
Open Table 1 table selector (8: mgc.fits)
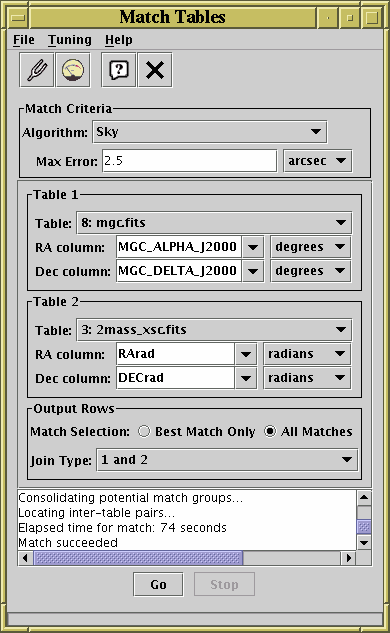pyautogui.click(x=214, y=222)
